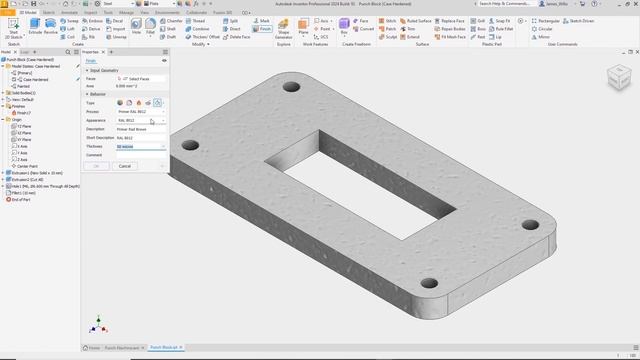Choose the Combine tool
Image resolution: width=640 pixels, height=360 pixels.
[198, 29]
